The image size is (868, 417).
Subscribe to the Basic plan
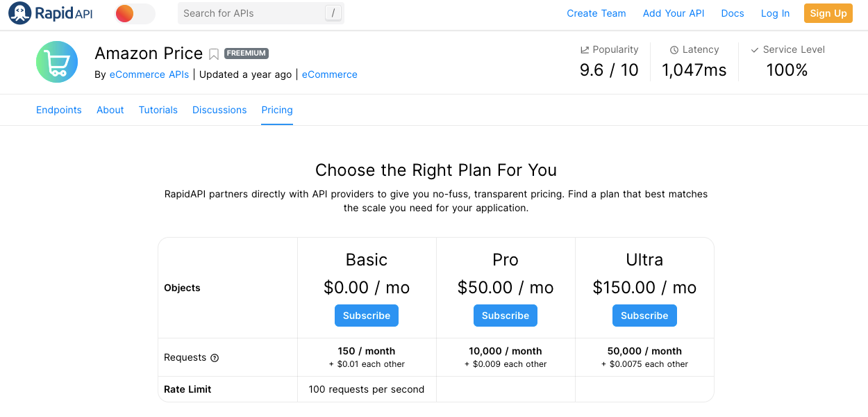point(366,315)
